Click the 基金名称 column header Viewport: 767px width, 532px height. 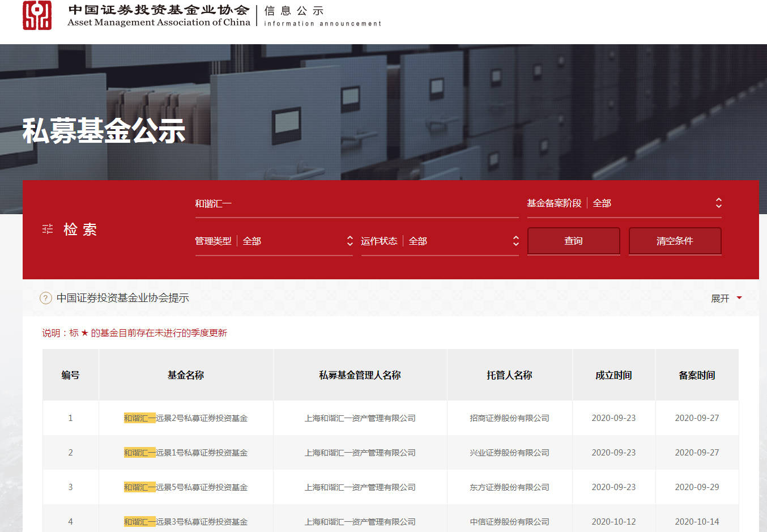pyautogui.click(x=186, y=375)
